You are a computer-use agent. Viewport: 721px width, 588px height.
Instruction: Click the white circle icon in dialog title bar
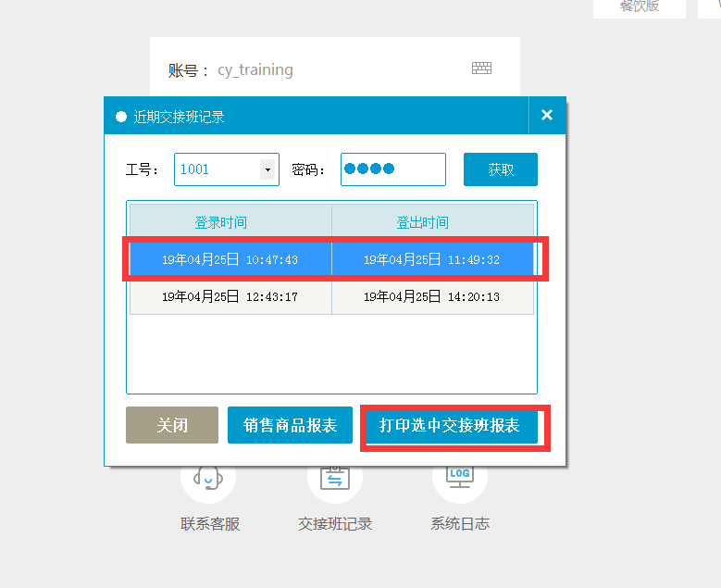pos(120,117)
